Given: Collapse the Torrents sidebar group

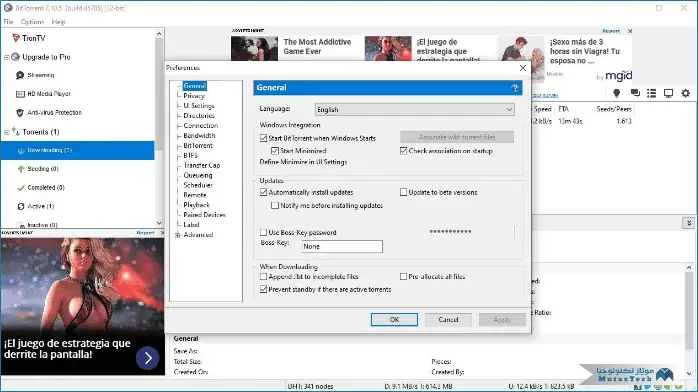Looking at the screenshot, I should pos(7,132).
